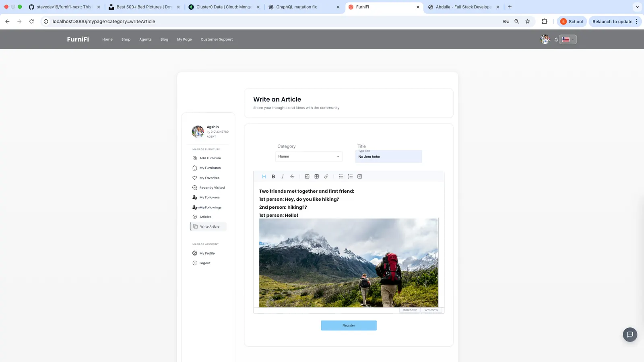Open Chrome three-dot menu
The image size is (644, 362).
637,21
